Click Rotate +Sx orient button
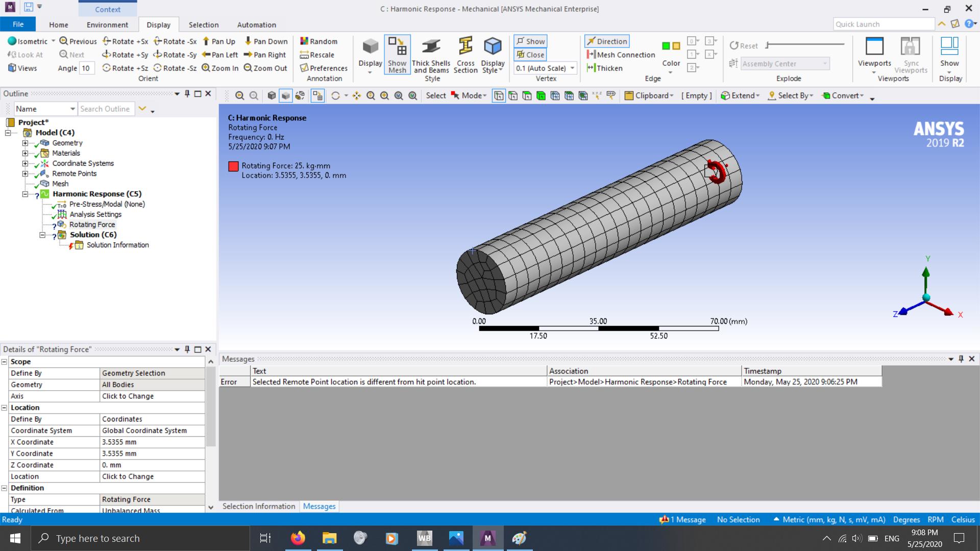 pyautogui.click(x=126, y=41)
